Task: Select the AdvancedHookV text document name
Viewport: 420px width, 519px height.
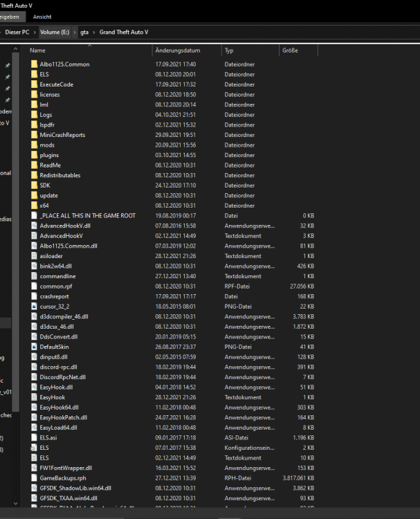Action: pyautogui.click(x=62, y=236)
